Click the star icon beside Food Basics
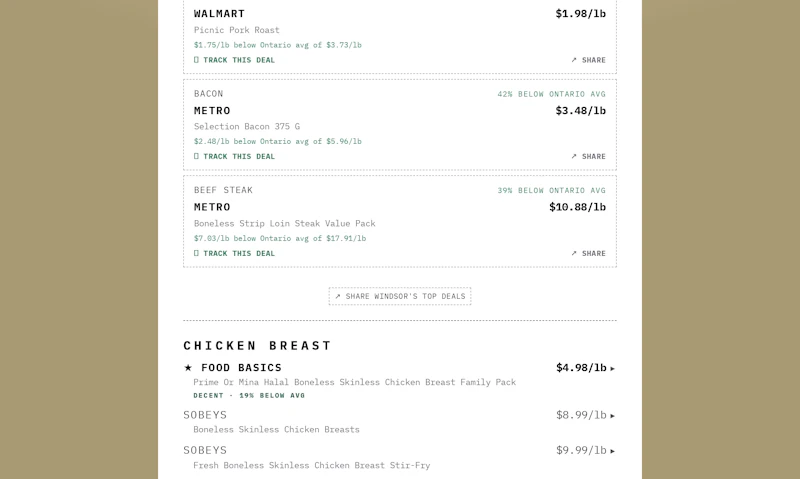 [188, 367]
